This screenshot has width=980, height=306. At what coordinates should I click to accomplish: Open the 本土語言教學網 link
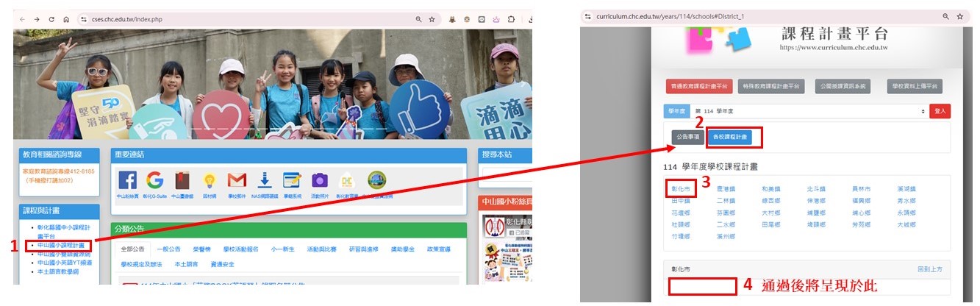click(x=58, y=271)
